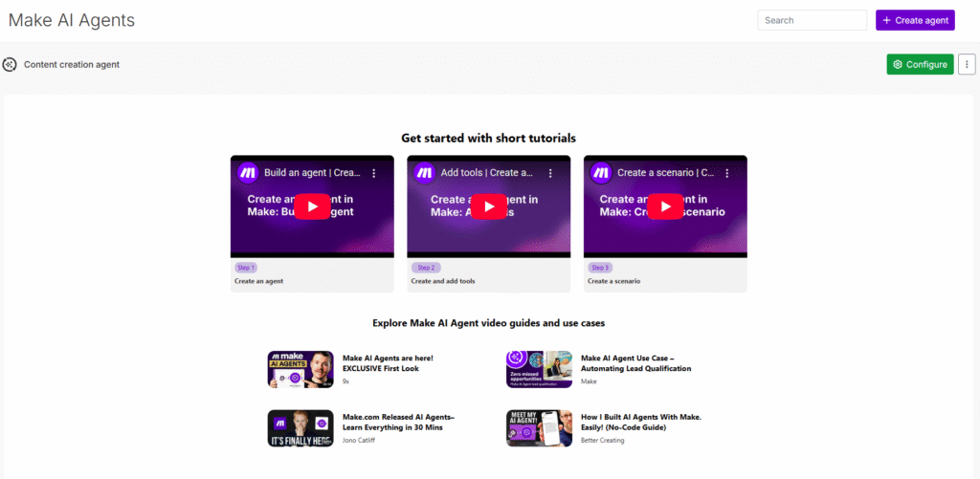Open the Make AI Agents EXCLUSIVE First Look thumbnail

[x=301, y=369]
